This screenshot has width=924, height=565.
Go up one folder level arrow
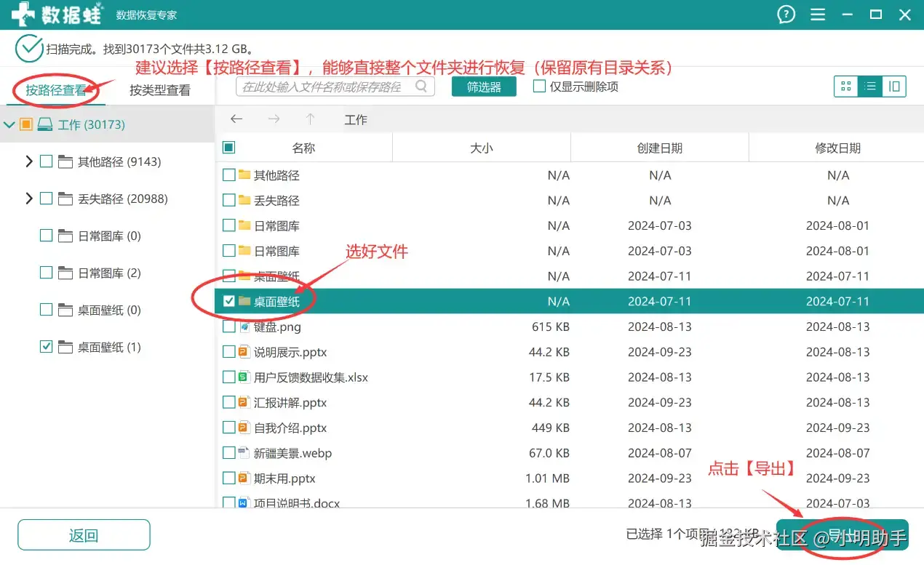311,119
